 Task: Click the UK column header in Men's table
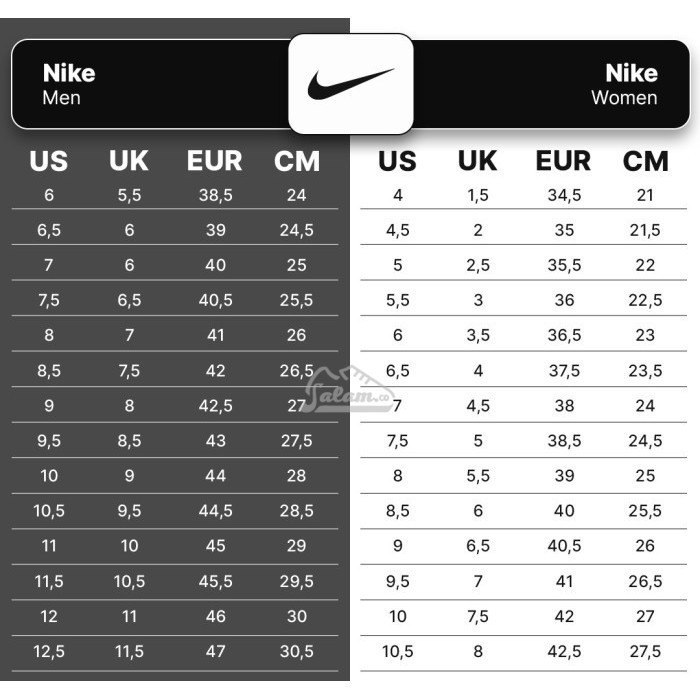coord(129,161)
